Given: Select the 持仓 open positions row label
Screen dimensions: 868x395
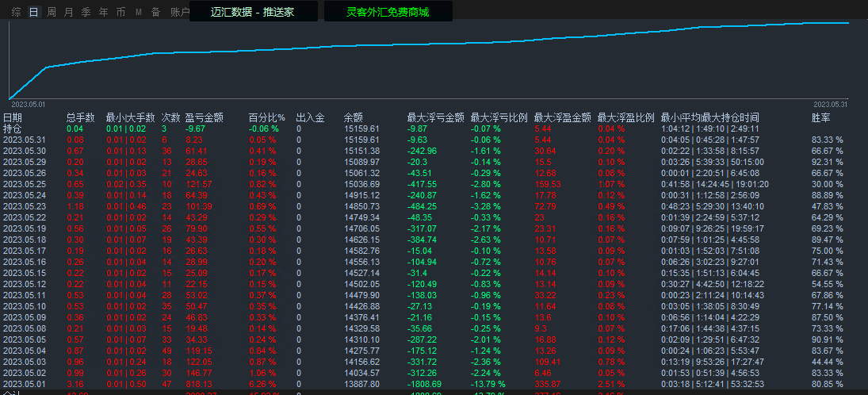Looking at the screenshot, I should (12, 128).
